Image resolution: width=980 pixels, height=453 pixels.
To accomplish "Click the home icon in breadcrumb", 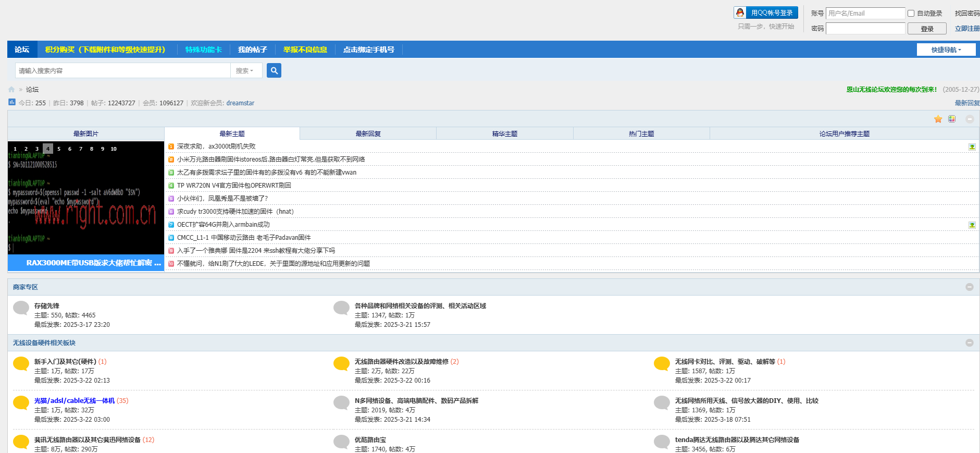I will point(11,90).
